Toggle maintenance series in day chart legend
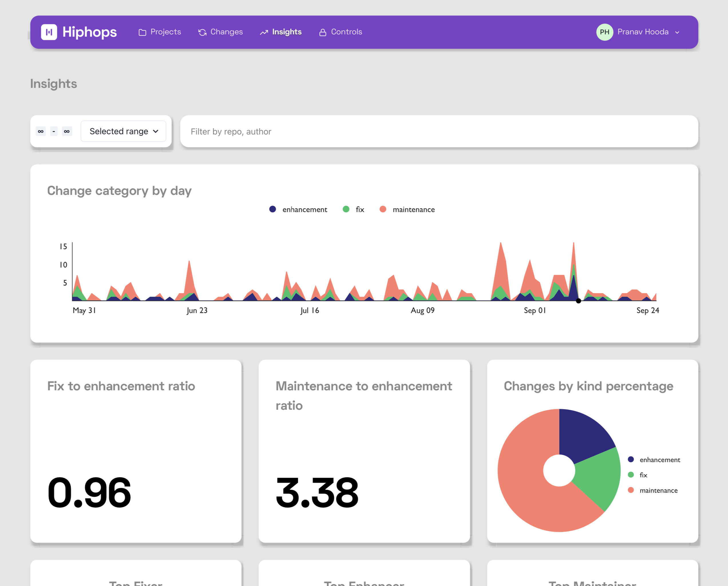728x586 pixels. [x=407, y=209]
